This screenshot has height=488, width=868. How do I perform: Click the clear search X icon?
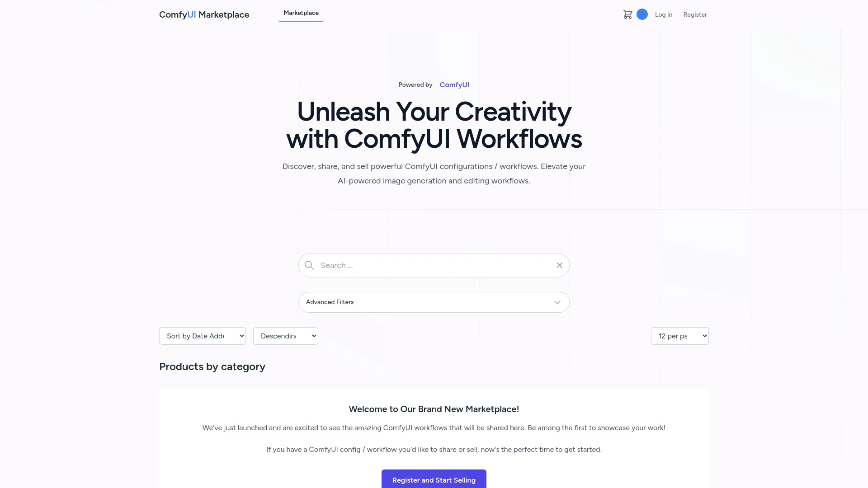tap(559, 265)
